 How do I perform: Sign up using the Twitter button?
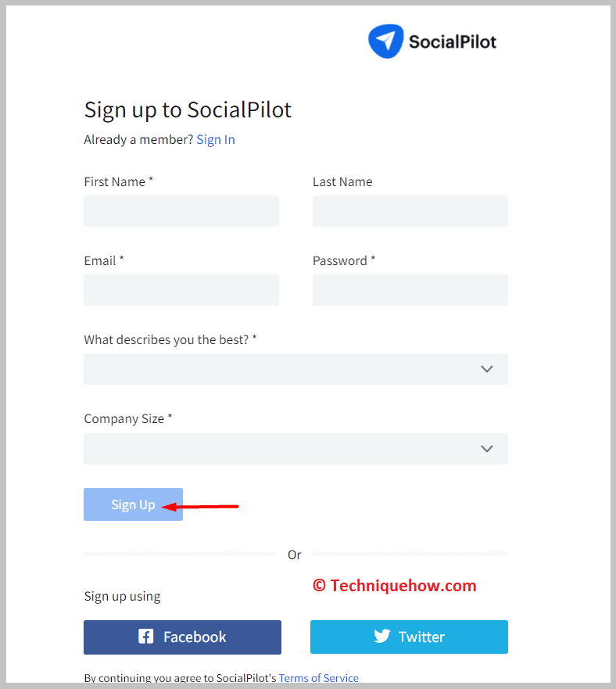pyautogui.click(x=409, y=637)
